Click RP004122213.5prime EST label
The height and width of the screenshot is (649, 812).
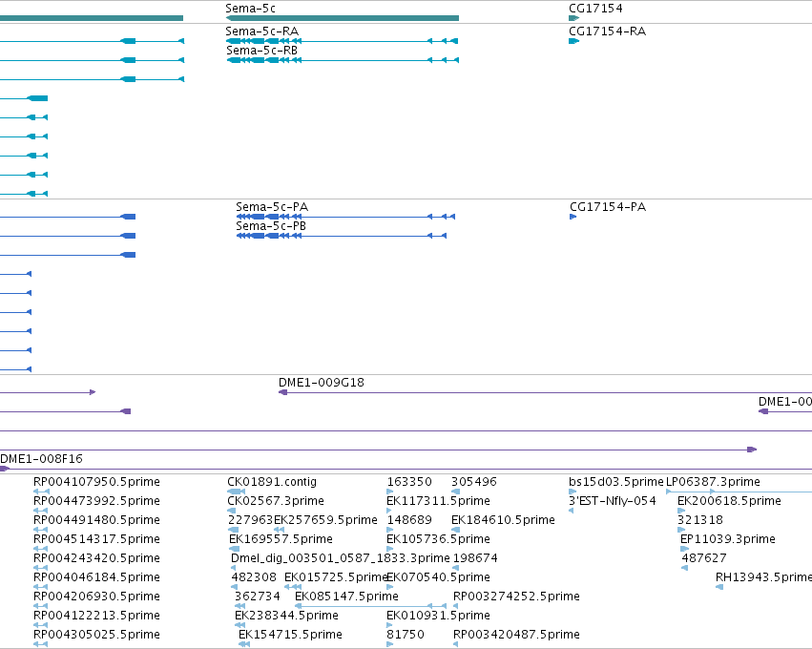click(x=96, y=616)
